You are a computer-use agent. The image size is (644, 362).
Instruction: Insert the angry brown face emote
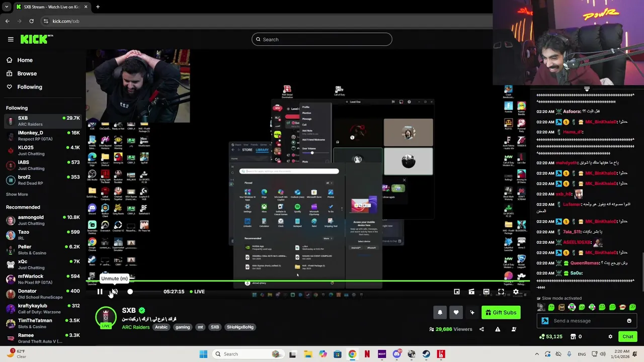(x=561, y=307)
